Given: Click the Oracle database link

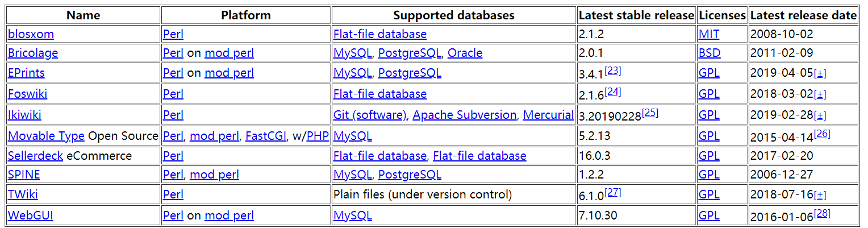Looking at the screenshot, I should (465, 53).
